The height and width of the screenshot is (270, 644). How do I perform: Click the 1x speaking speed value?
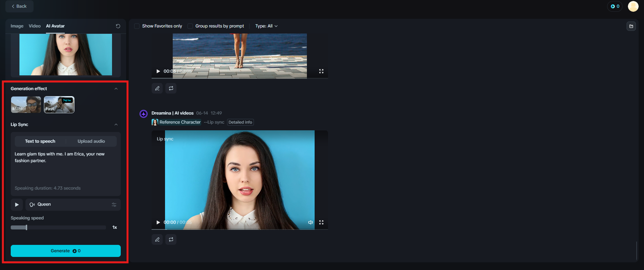(115, 227)
